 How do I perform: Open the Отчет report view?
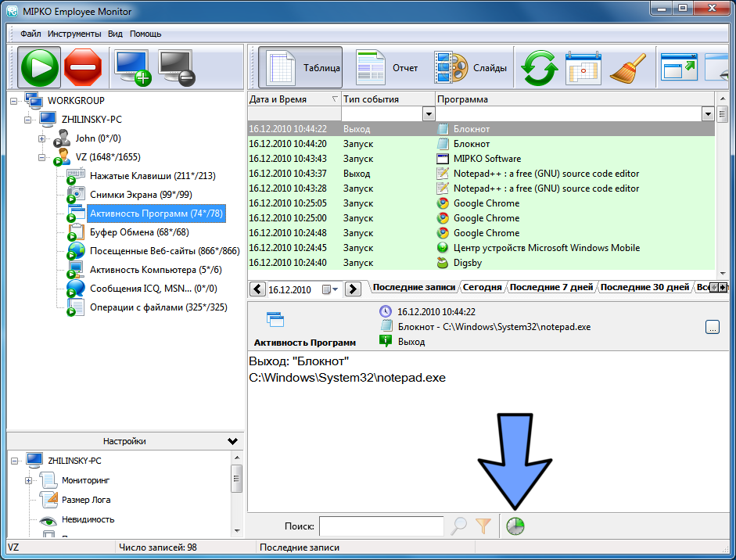387,67
